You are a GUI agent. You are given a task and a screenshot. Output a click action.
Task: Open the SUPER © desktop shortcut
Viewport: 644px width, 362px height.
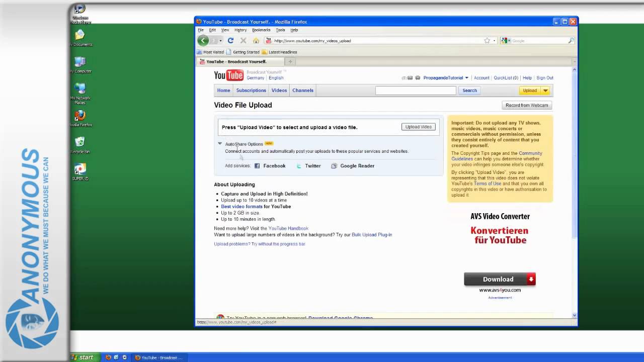click(x=80, y=172)
